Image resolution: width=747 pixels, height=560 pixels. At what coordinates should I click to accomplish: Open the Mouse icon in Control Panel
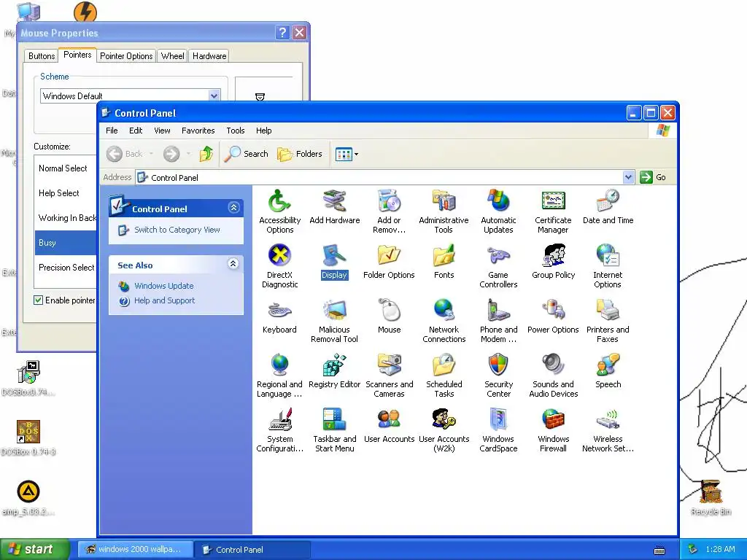(389, 316)
